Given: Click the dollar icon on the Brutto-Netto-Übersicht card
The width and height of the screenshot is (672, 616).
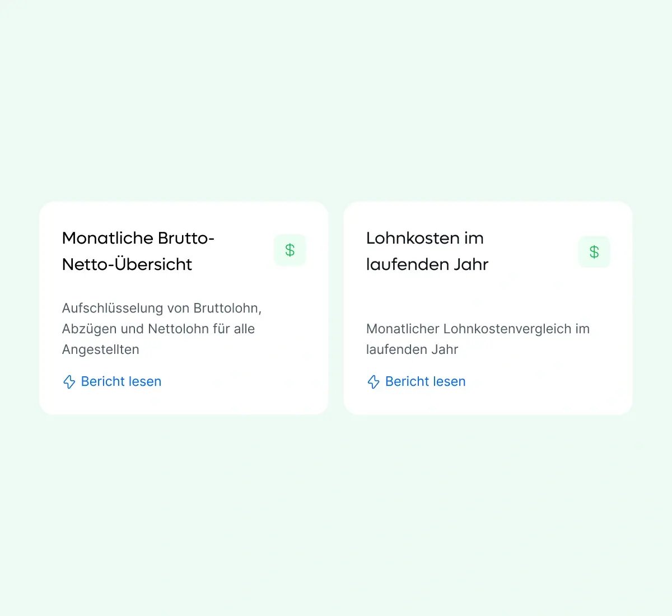Looking at the screenshot, I should (x=290, y=250).
